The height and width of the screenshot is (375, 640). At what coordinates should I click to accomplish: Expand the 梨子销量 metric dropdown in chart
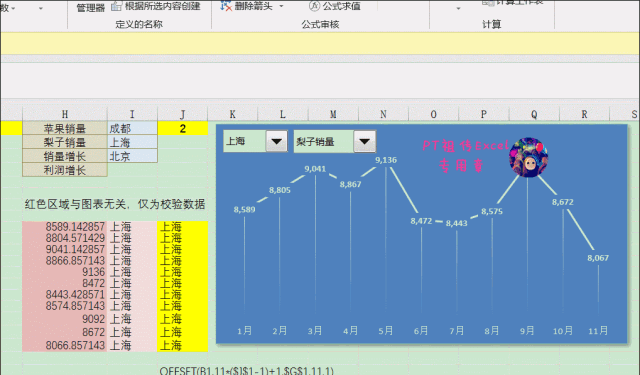(364, 141)
